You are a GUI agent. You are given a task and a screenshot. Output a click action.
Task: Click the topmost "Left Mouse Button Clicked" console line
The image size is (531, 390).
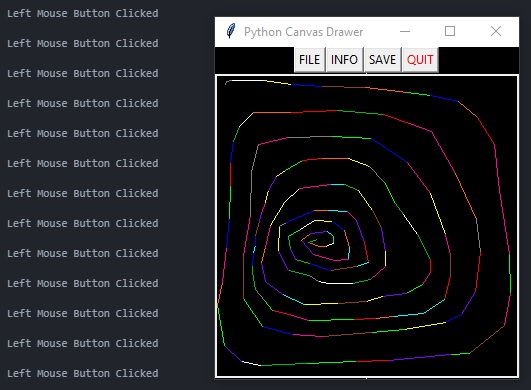point(83,13)
